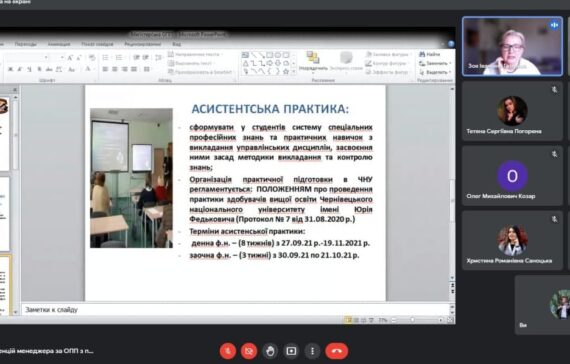Screen dimensions: 570x364
Task: Expand the Заменить dropdown arrow
Action: (x=450, y=63)
